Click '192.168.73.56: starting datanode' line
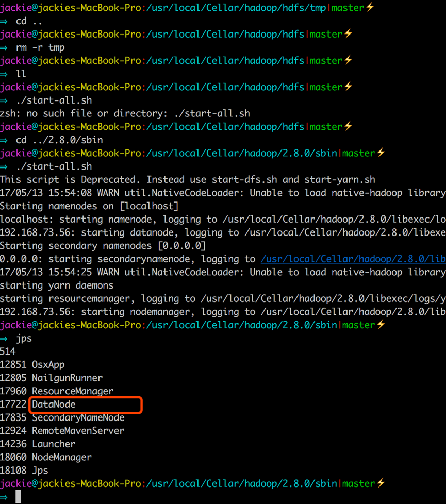 [x=223, y=233]
